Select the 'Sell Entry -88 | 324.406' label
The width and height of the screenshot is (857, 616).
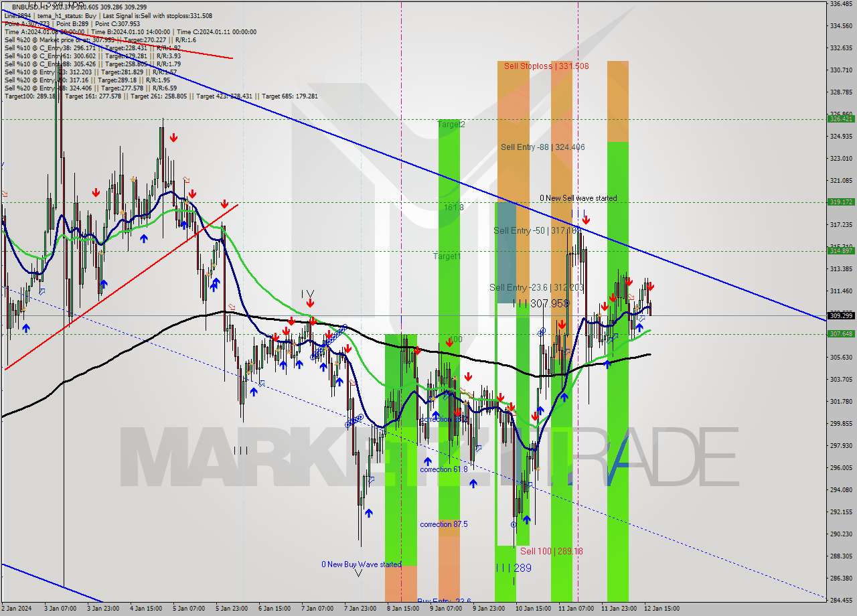(x=543, y=147)
